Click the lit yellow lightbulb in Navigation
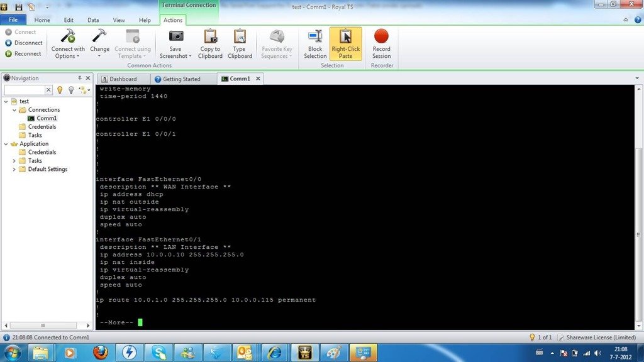 click(60, 90)
